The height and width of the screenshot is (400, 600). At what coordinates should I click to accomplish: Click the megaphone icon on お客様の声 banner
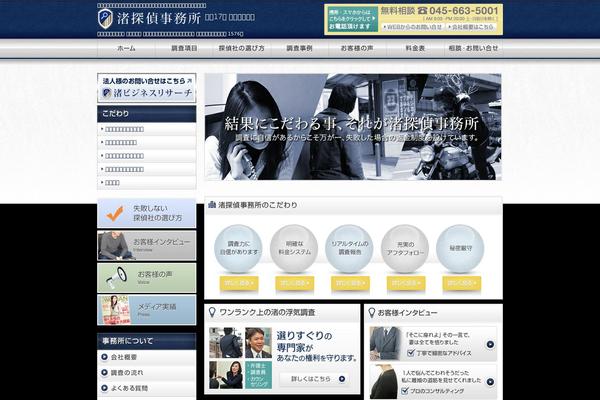click(x=116, y=277)
